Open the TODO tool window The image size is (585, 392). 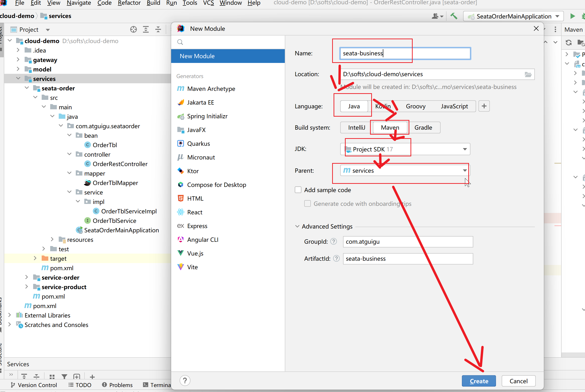(80, 385)
